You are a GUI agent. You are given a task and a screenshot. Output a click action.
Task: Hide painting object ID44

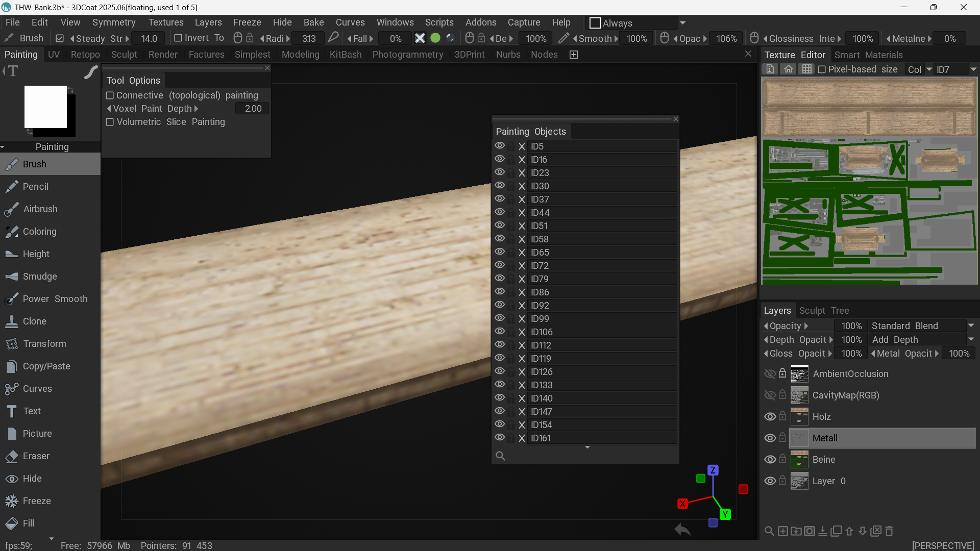500,212
